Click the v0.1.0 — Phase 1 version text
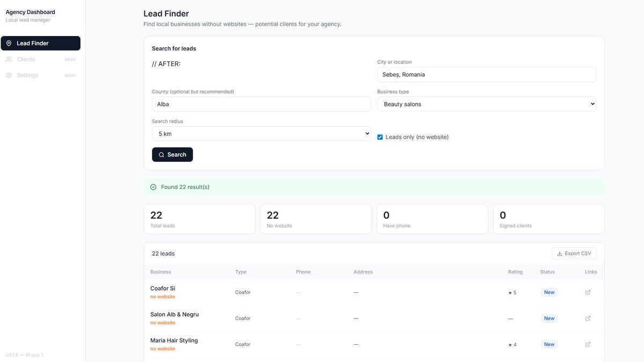This screenshot has width=644, height=362. tap(24, 355)
